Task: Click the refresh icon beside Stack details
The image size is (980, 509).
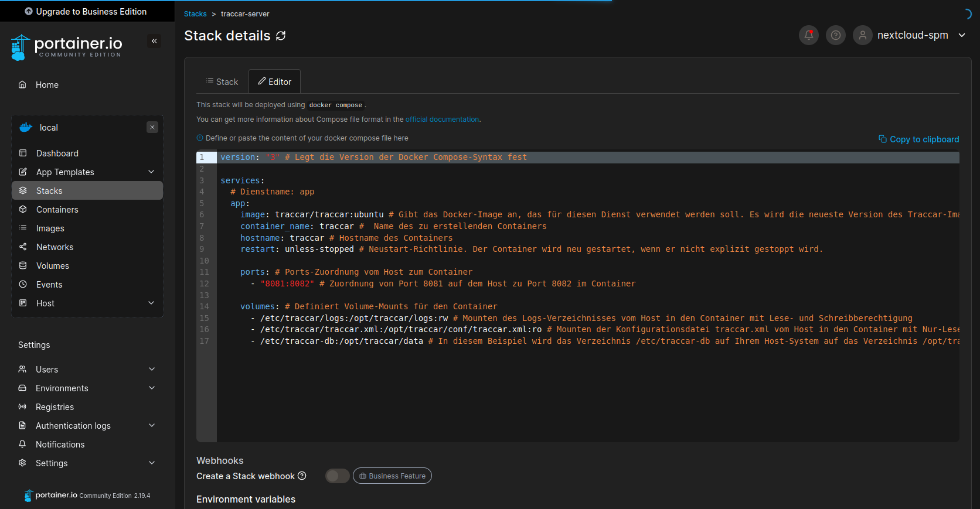Action: [281, 36]
